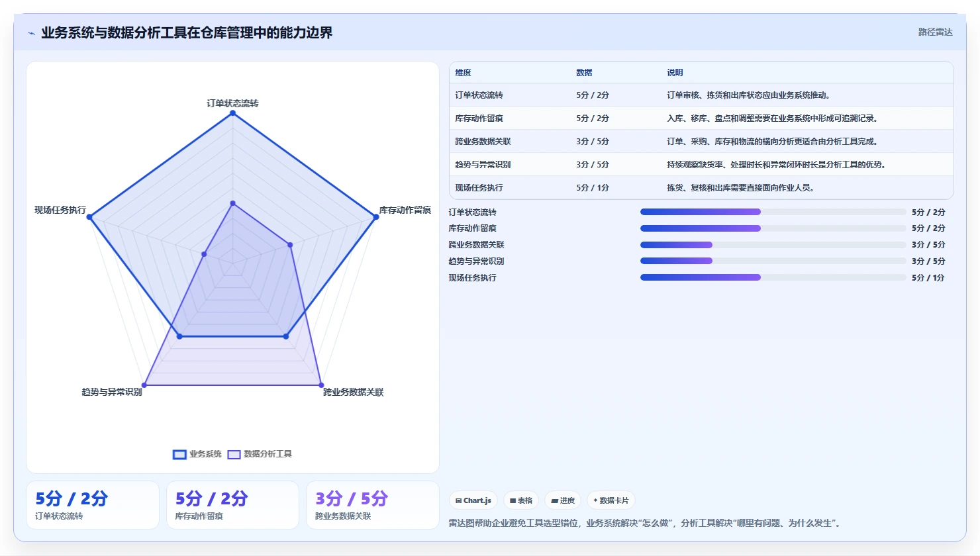Click the 路径雷达 label in the header
This screenshot has width=980, height=556.
[x=935, y=32]
